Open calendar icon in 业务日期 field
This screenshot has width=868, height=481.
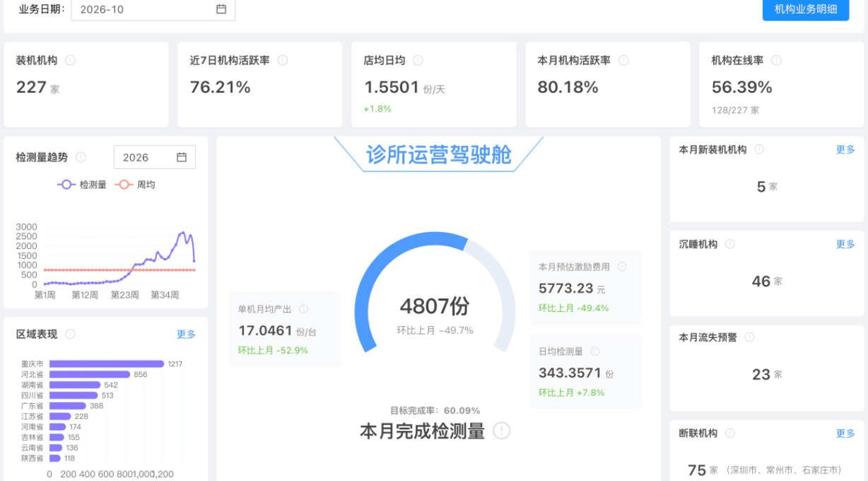point(221,9)
